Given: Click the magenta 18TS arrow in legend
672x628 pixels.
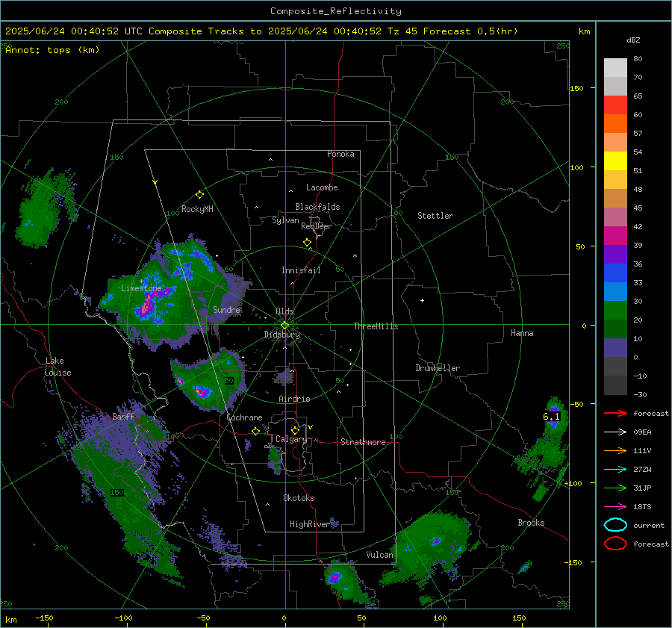Looking at the screenshot, I should (615, 507).
